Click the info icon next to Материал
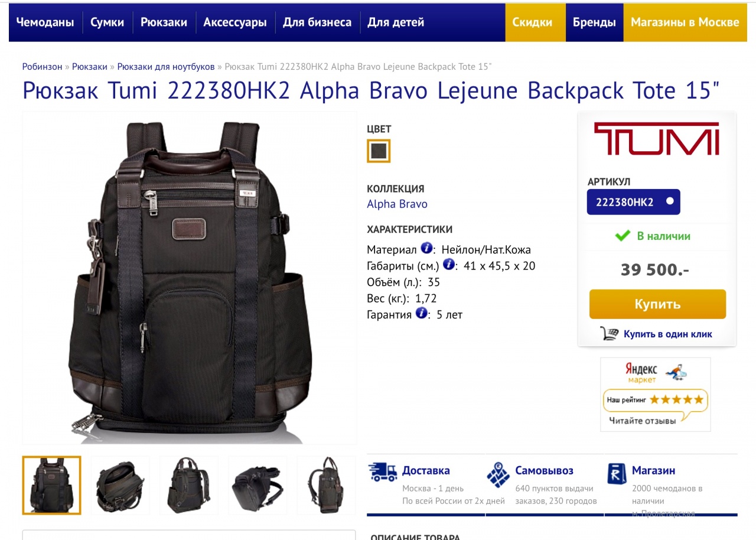The width and height of the screenshot is (756, 540). coord(426,248)
